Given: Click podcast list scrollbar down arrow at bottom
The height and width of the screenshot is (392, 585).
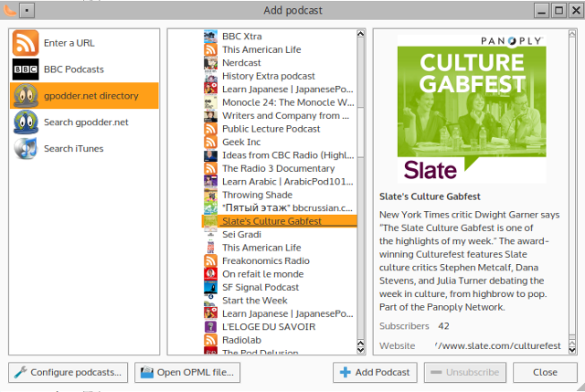Looking at the screenshot, I should tap(360, 350).
